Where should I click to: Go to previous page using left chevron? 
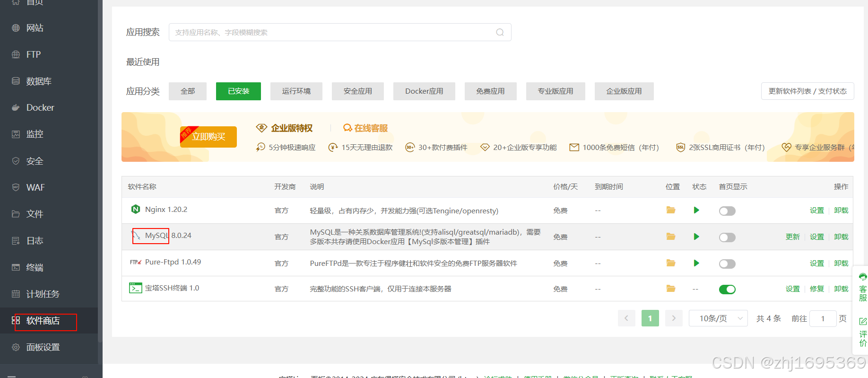click(626, 318)
